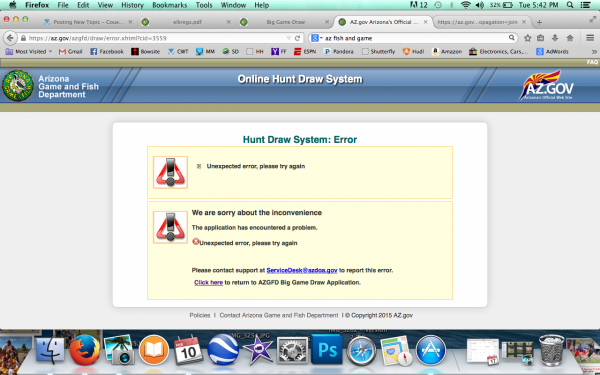This screenshot has width=600, height=375.
Task: Open the URL bar history dropdown arrow
Action: tap(289, 38)
